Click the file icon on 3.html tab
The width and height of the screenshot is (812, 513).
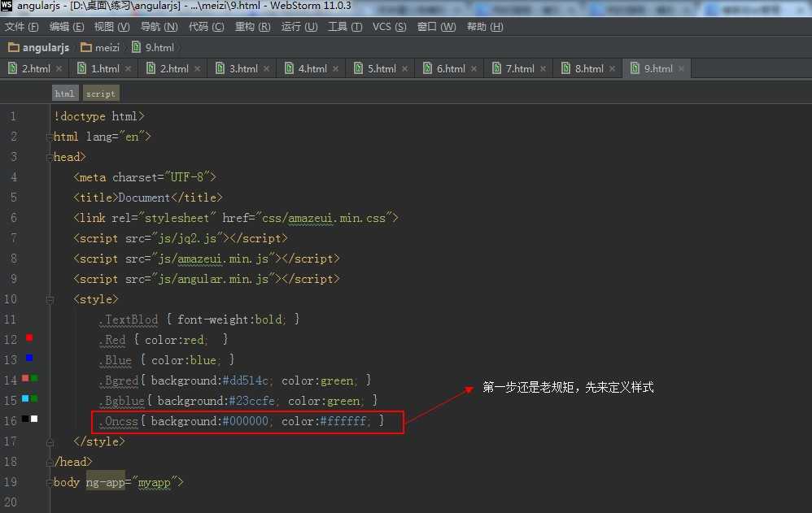click(x=220, y=68)
